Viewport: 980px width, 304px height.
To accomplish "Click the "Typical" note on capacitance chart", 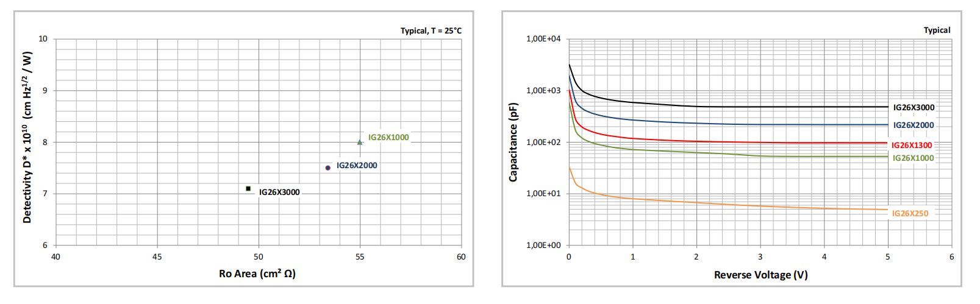I will tap(937, 30).
